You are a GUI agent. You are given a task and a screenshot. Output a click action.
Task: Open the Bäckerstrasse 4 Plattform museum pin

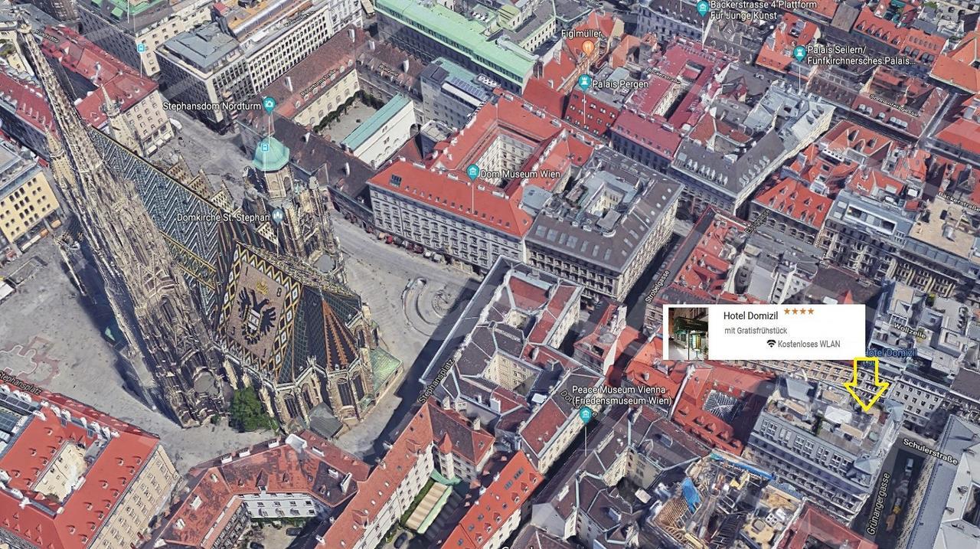point(703,8)
